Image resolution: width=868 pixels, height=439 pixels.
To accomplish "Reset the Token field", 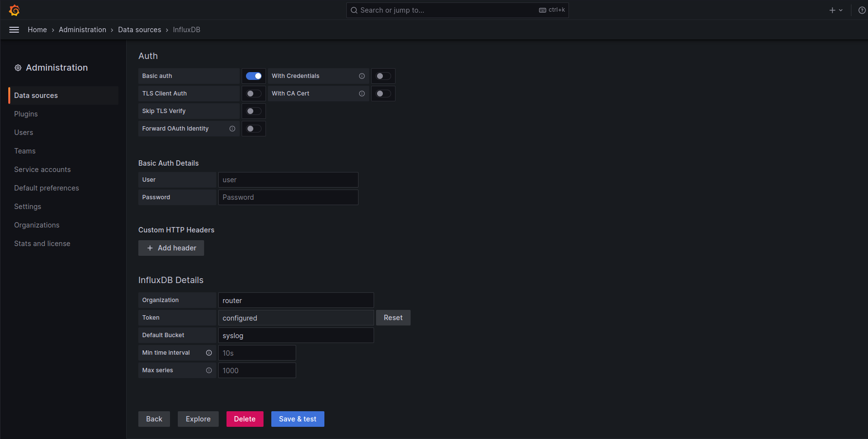I will point(393,318).
